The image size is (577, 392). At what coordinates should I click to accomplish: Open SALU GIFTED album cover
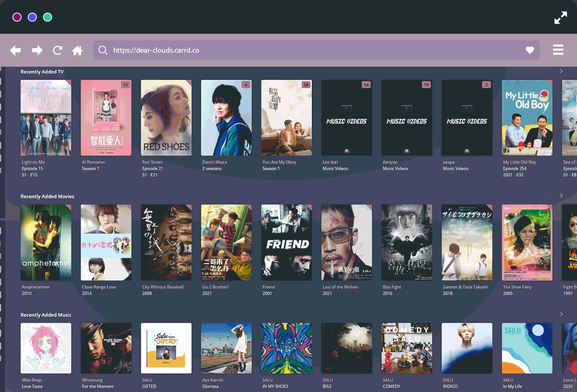tap(166, 348)
